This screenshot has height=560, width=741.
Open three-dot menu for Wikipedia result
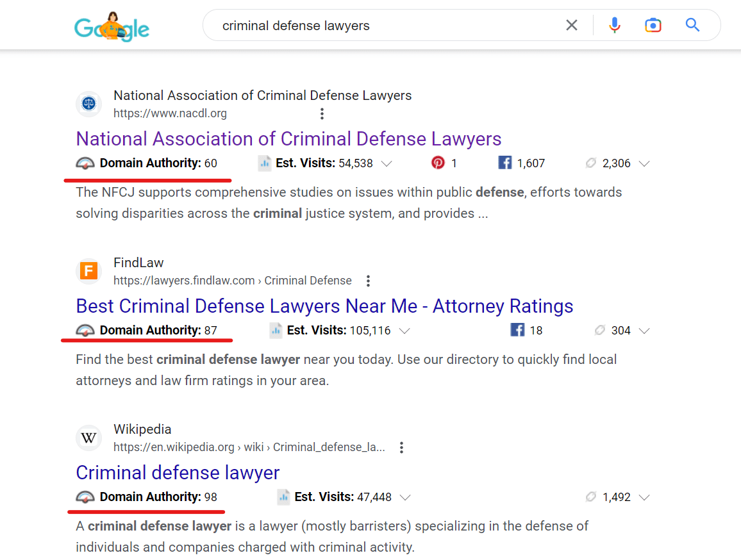tap(401, 447)
